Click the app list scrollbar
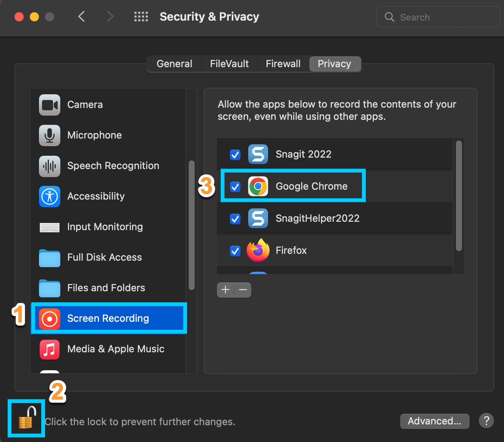 coord(459,196)
